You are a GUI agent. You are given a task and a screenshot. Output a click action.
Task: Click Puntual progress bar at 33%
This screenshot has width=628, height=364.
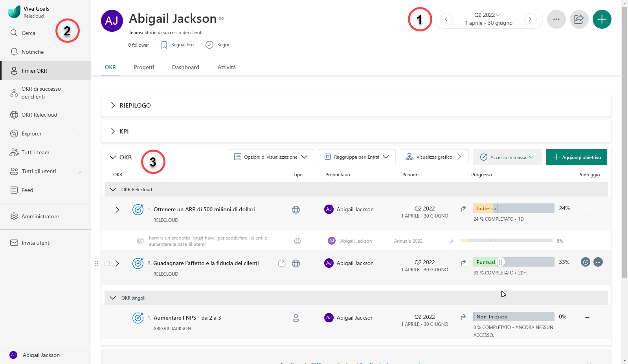pos(514,262)
